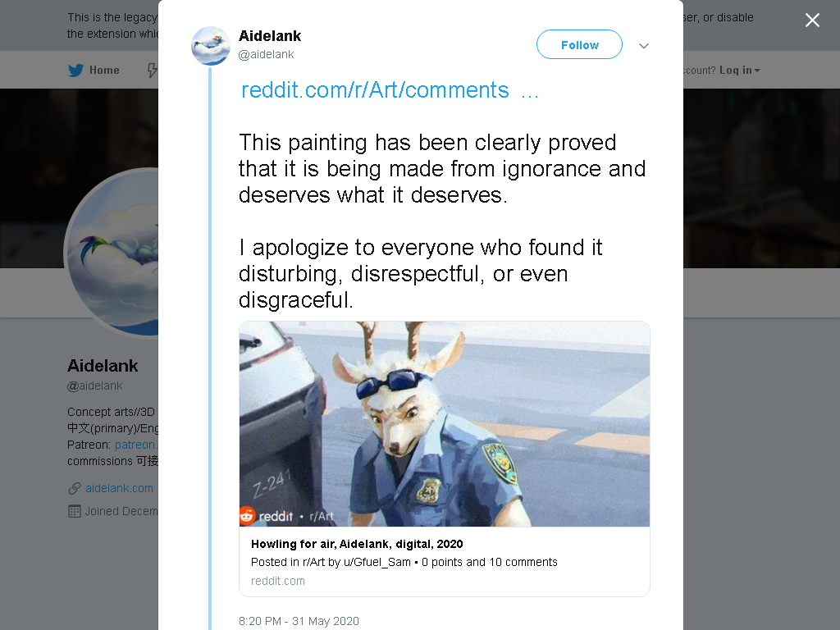The width and height of the screenshot is (840, 630).
Task: Click the Aidelank display name in tweet
Action: click(x=269, y=36)
